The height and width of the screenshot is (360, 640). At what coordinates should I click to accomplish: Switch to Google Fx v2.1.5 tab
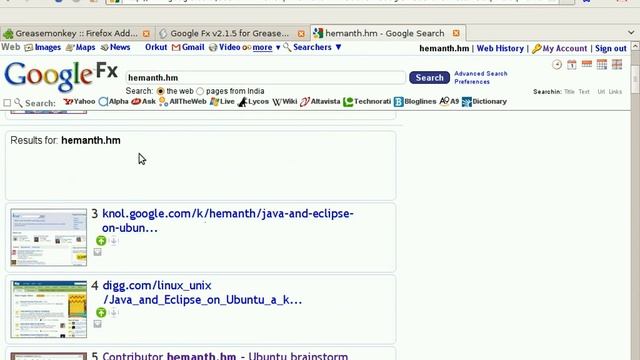(x=229, y=33)
